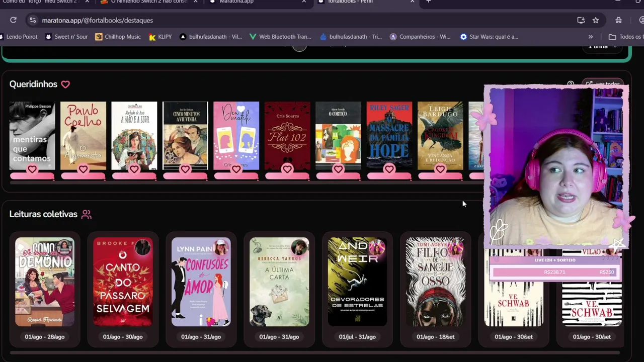Click heart badge under 'Crooked Kingdom'
The width and height of the screenshot is (644, 362).
point(440,170)
